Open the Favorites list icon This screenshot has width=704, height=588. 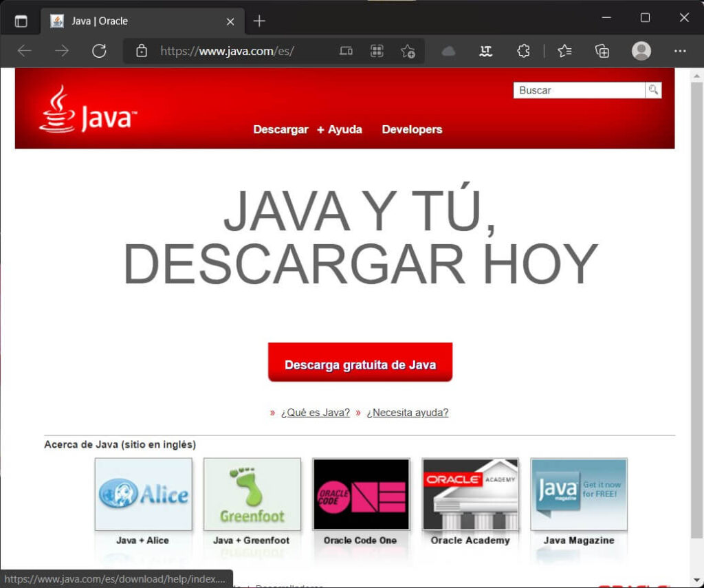tap(564, 51)
